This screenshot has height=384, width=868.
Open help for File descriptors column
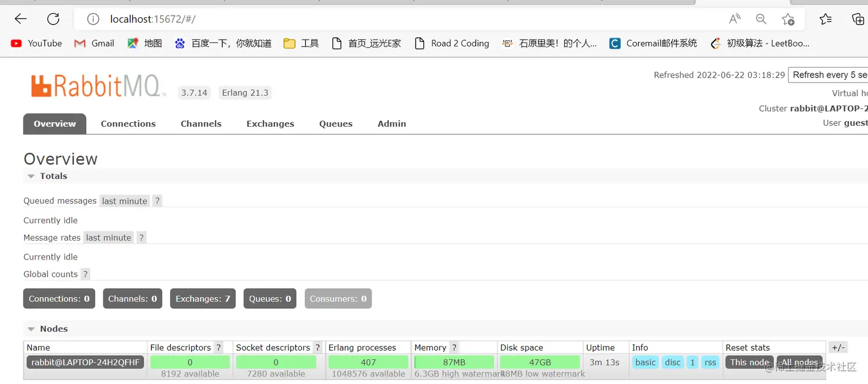coord(219,347)
